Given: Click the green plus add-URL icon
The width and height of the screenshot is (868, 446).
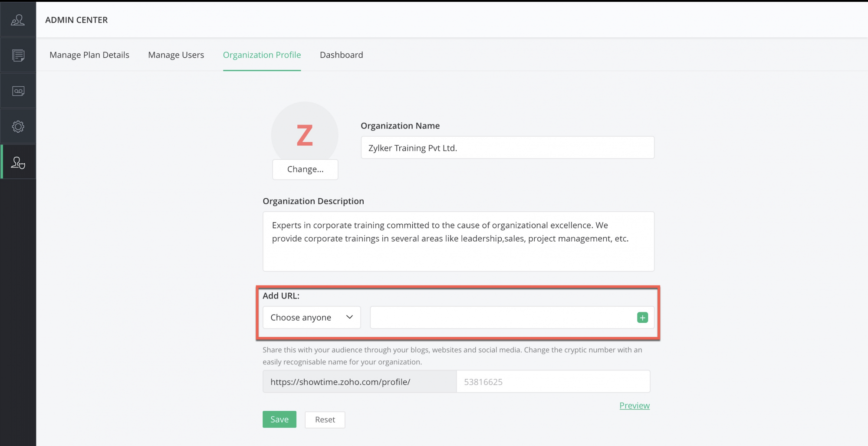Looking at the screenshot, I should (642, 318).
